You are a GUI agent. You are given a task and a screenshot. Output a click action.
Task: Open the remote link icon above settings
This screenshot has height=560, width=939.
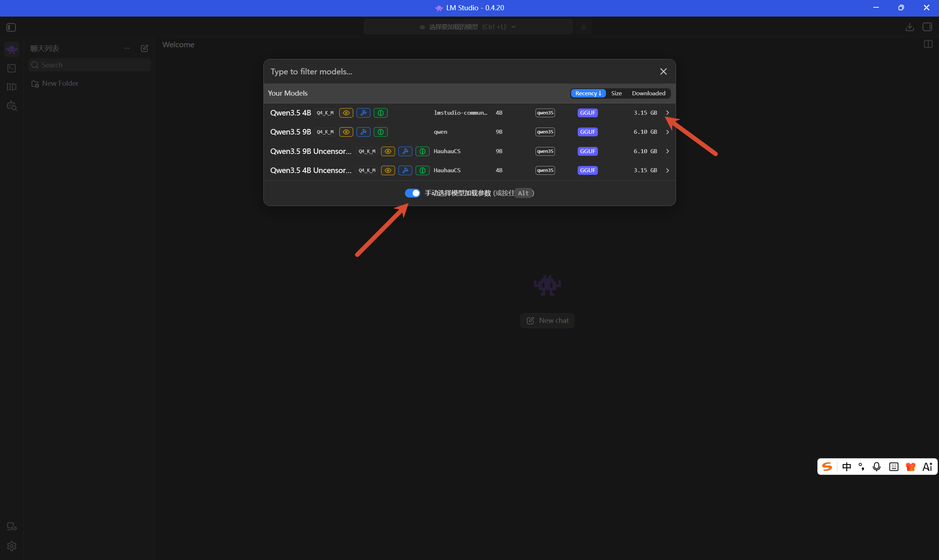pyautogui.click(x=12, y=526)
